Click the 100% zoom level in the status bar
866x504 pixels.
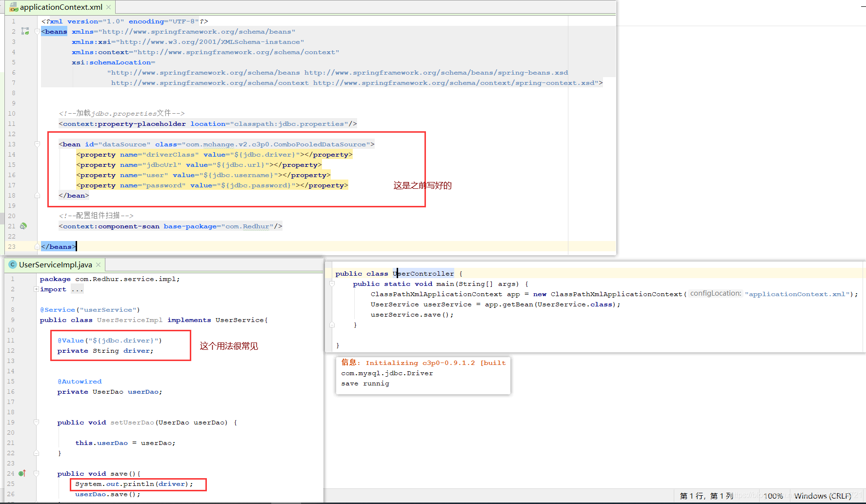click(773, 496)
